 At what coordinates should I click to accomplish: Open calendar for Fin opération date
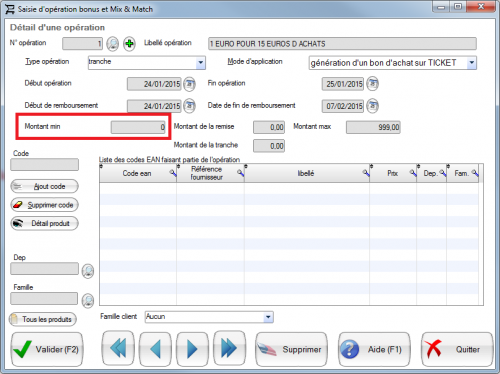pos(373,84)
